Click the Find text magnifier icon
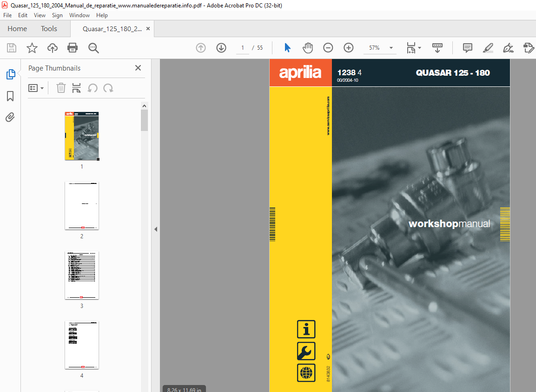Viewport: 536px width, 392px height. [x=93, y=48]
